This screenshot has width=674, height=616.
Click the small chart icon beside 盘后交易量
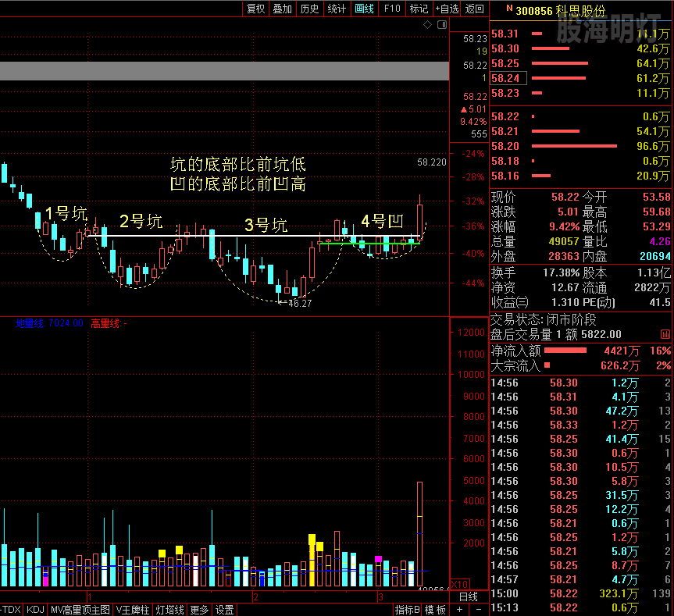point(665,334)
